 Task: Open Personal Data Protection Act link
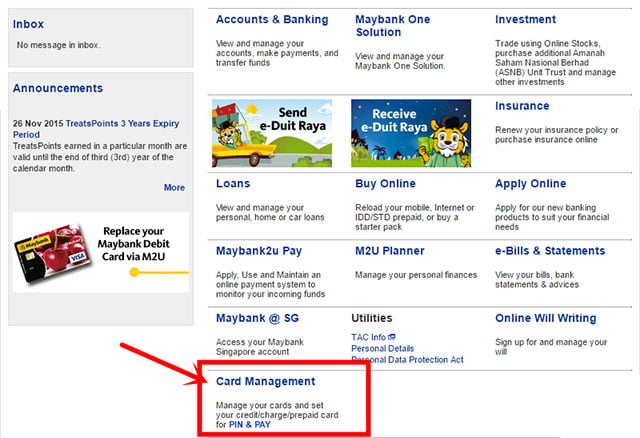pos(407,360)
